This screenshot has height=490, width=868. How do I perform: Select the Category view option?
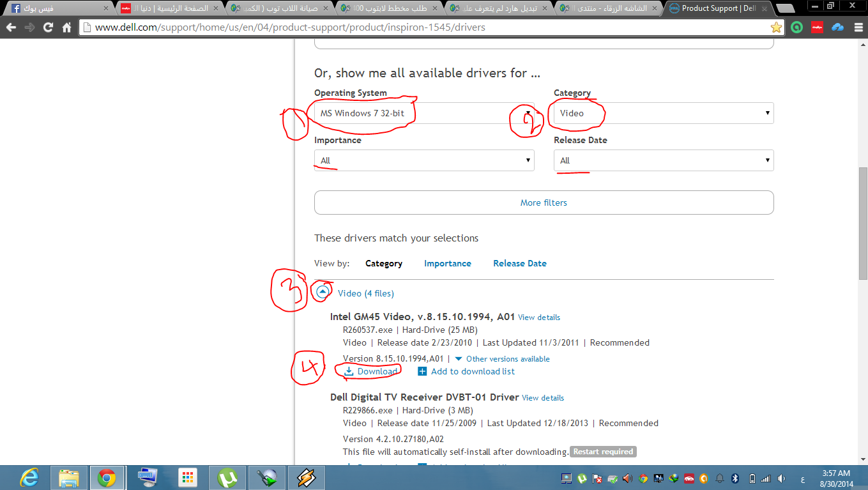tap(384, 263)
